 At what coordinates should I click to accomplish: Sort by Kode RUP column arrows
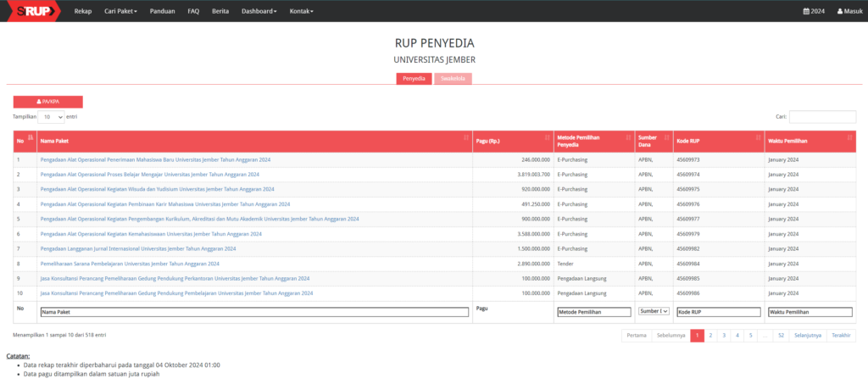(759, 137)
